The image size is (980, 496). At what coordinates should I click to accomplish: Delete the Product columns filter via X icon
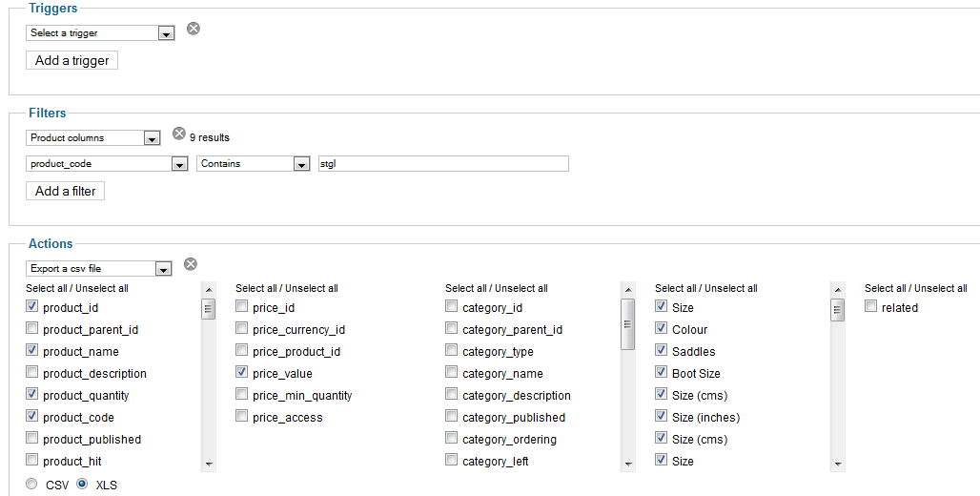coord(179,134)
